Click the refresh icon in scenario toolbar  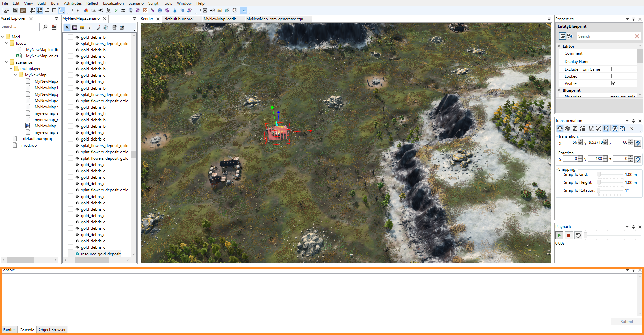tap(106, 27)
